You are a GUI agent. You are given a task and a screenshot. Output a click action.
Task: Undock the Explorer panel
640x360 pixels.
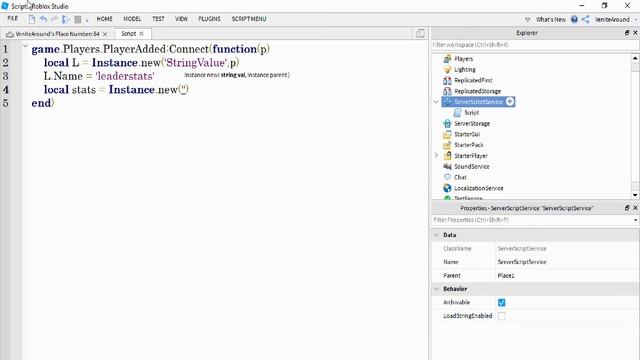click(627, 33)
